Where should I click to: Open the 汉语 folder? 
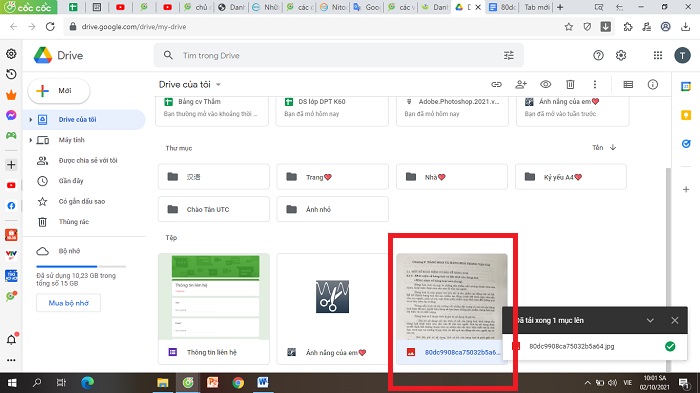tap(214, 177)
